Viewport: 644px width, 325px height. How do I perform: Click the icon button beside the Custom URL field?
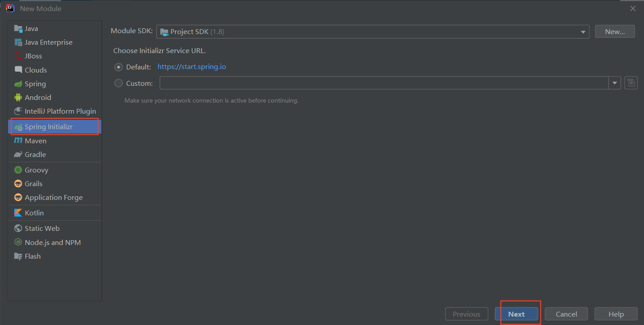point(631,83)
